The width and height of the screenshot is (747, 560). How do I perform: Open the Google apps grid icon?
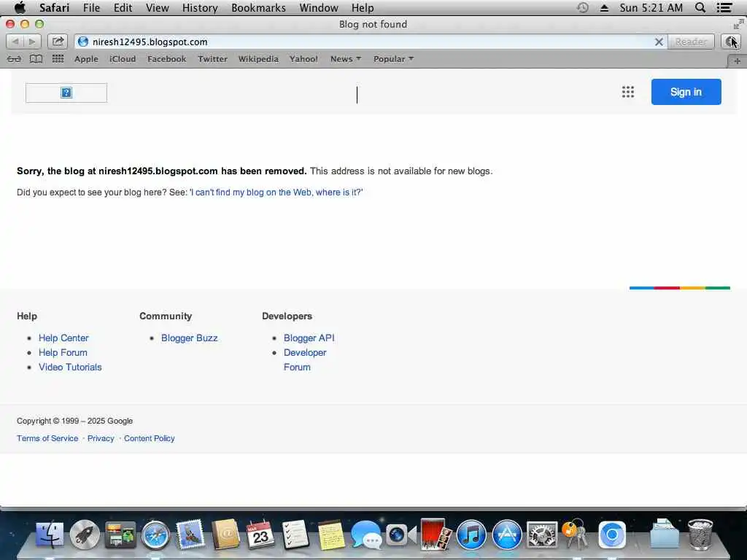coord(628,92)
